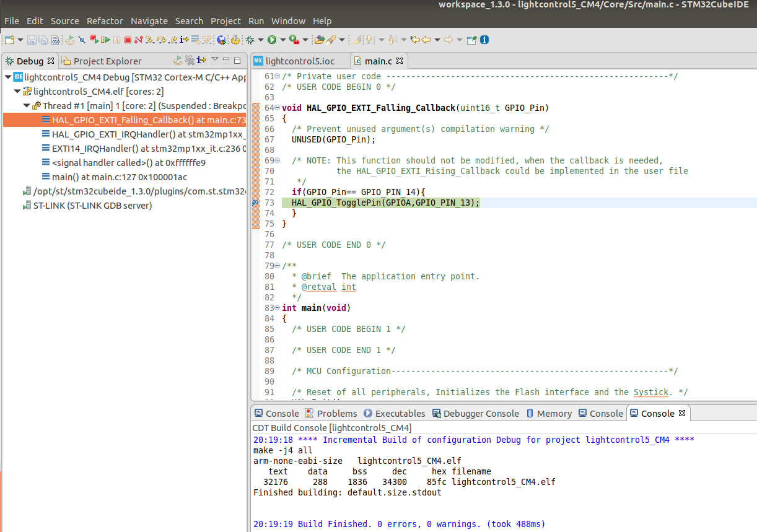
Task: Select HAL_GPIO_EXTI_IRQHandler() stack frame
Action: coord(144,134)
